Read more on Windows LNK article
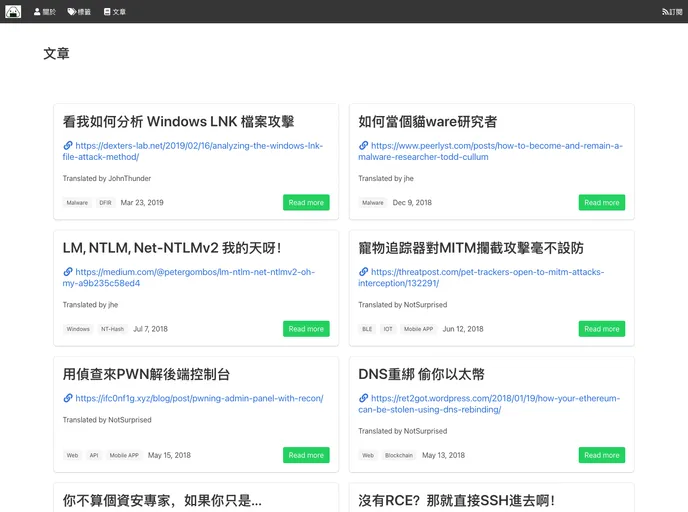The height and width of the screenshot is (512, 688). (x=306, y=202)
